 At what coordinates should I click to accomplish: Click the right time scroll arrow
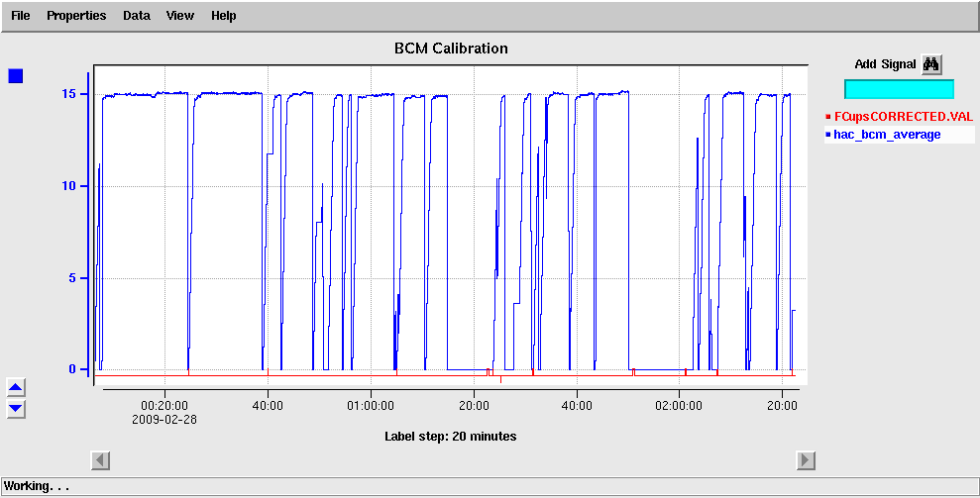tap(806, 460)
